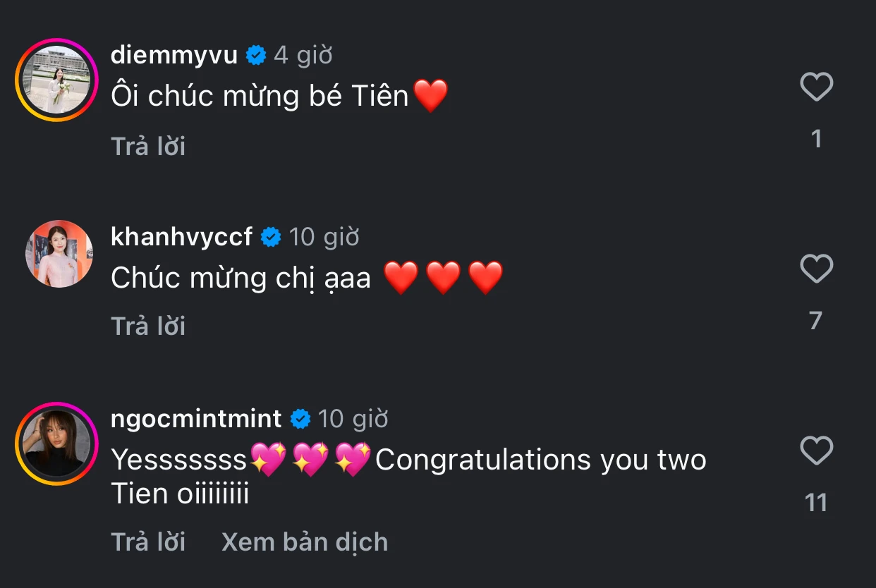Tap heart icon on ngocmintmint's comment
Screen dimensions: 876x588
(817, 451)
